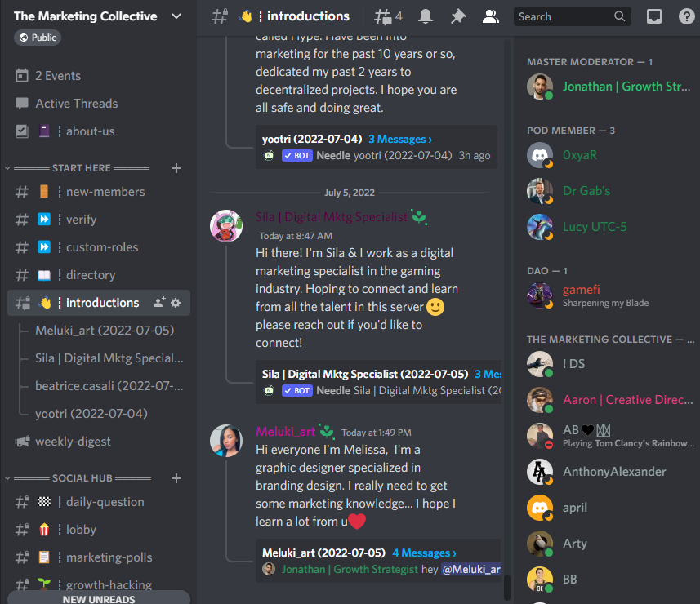Open notification settings bell icon

(425, 16)
